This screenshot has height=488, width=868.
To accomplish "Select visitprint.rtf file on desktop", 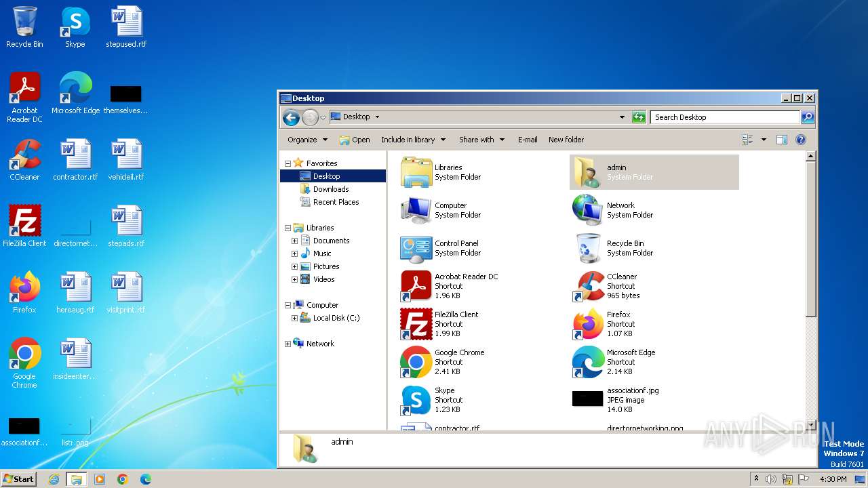I will (x=126, y=293).
